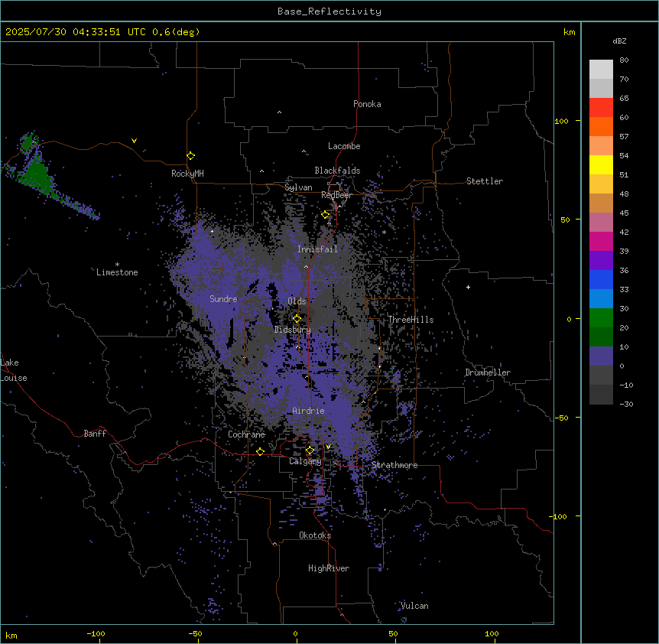Select the Blackfalds label
The width and height of the screenshot is (659, 644).
tap(337, 171)
